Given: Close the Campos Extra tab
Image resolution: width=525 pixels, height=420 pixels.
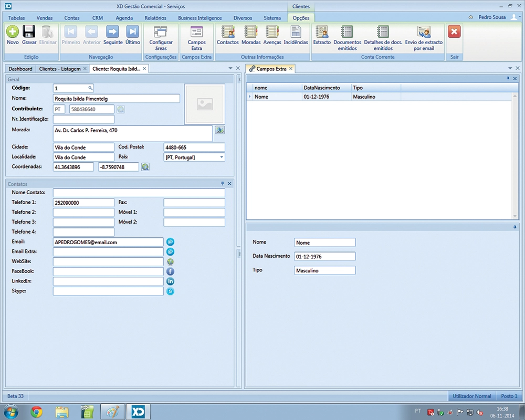Looking at the screenshot, I should tap(291, 69).
